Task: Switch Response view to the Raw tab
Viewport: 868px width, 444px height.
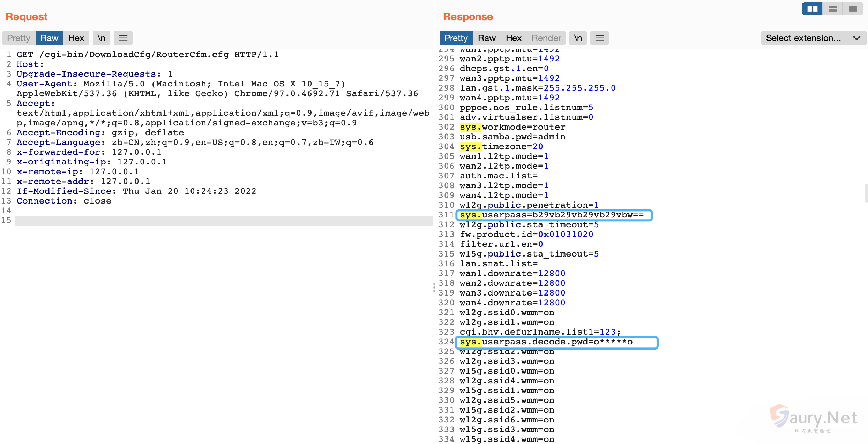Action: [x=486, y=38]
